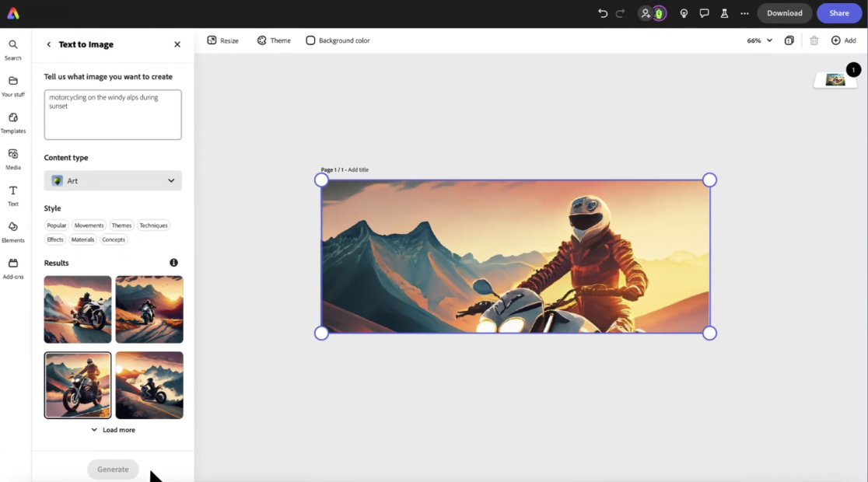
Task: Open the Add-ons panel
Action: coord(12,269)
